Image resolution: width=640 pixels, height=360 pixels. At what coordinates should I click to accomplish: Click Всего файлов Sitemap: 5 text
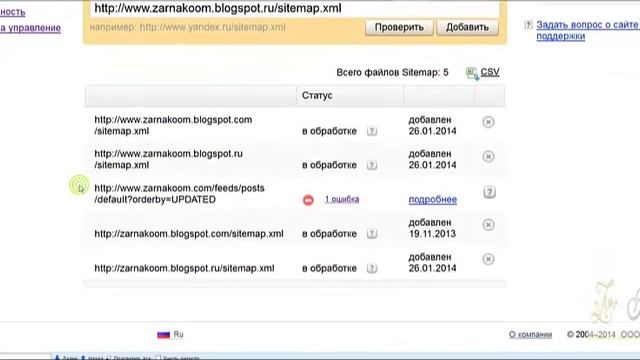point(392,73)
